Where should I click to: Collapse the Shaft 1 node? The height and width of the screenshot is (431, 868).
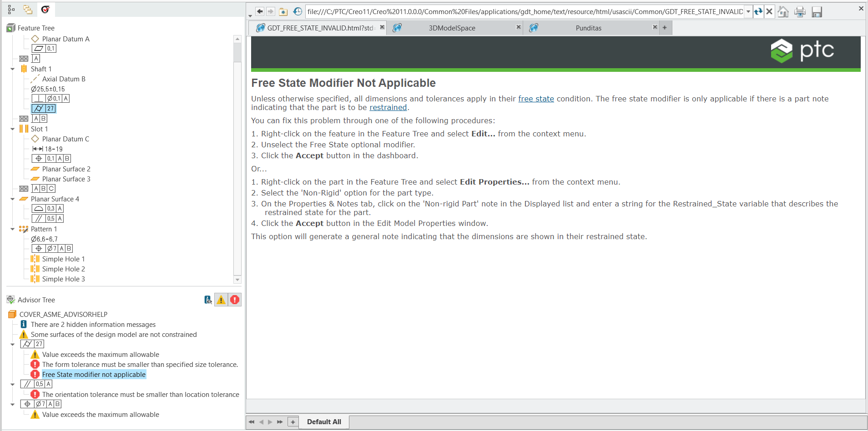click(12, 69)
